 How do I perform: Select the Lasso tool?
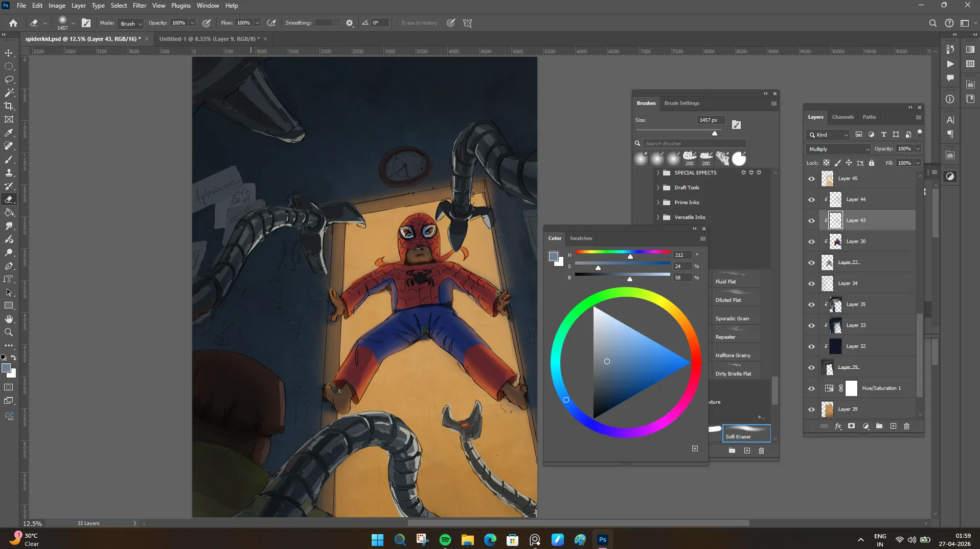(x=9, y=79)
